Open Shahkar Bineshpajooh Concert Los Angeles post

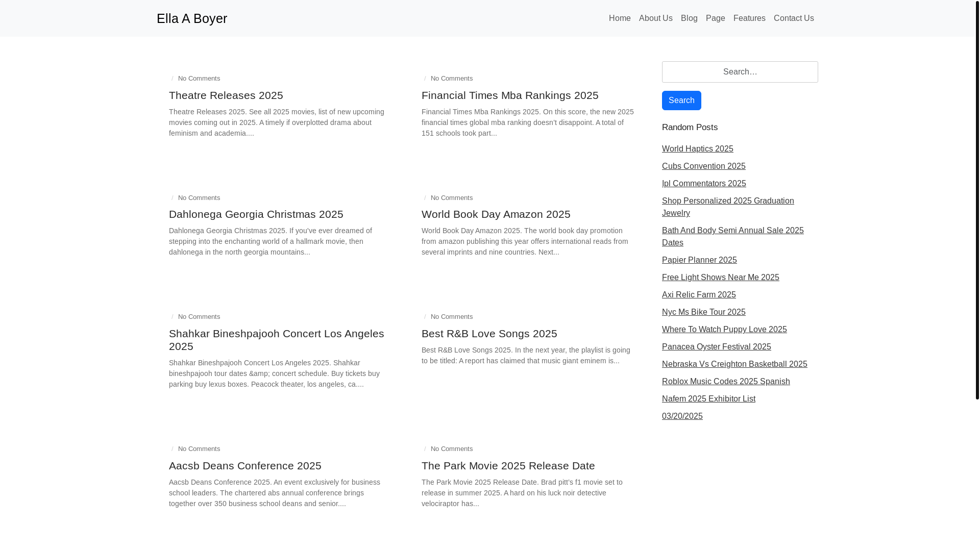click(x=277, y=340)
